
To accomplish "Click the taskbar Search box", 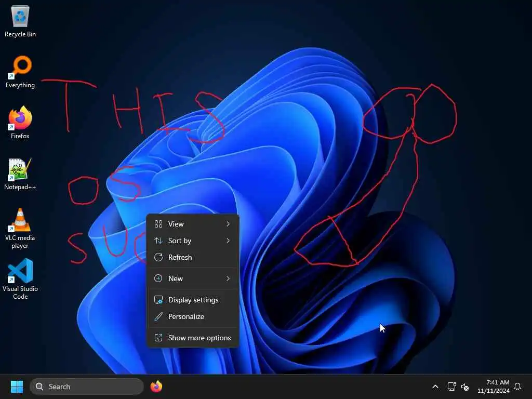I will coord(87,387).
